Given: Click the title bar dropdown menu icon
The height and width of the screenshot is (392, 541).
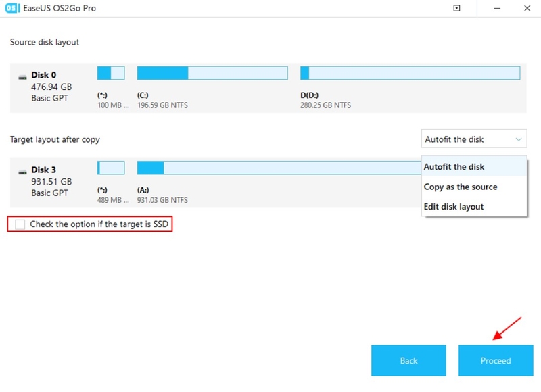Looking at the screenshot, I should [456, 8].
